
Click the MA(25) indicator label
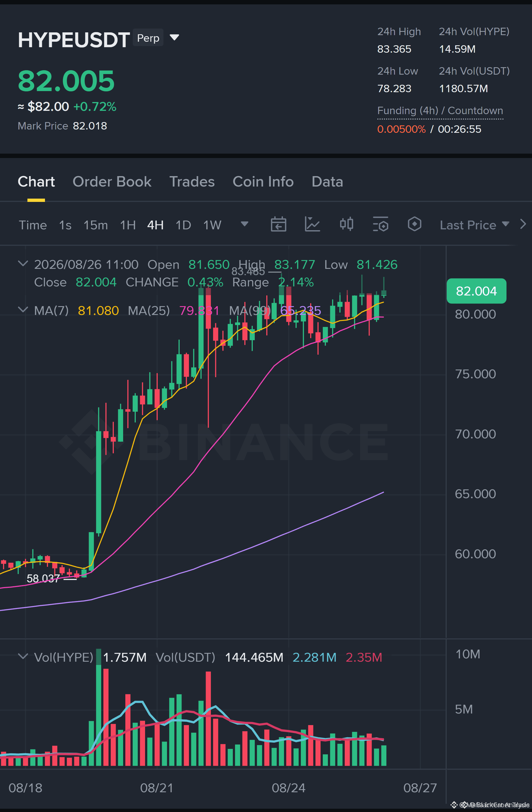[149, 311]
